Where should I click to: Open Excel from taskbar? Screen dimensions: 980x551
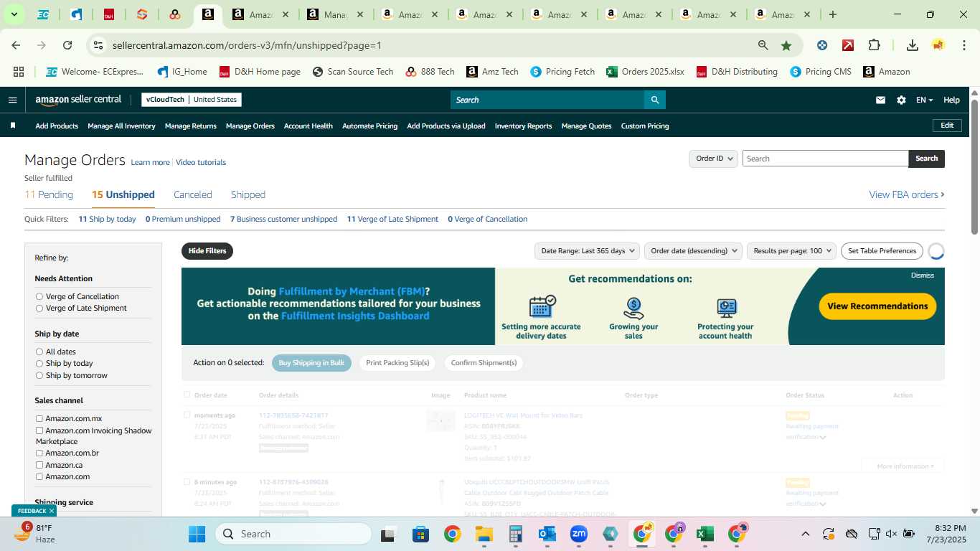point(705,534)
